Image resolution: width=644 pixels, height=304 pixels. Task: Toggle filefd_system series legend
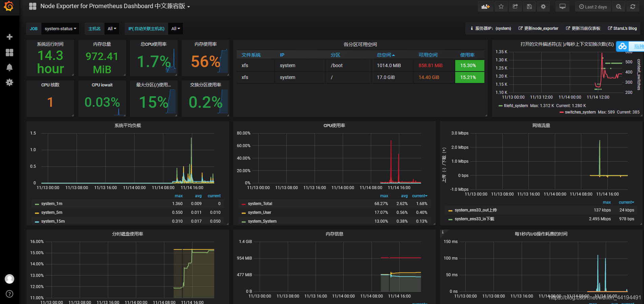(516, 106)
